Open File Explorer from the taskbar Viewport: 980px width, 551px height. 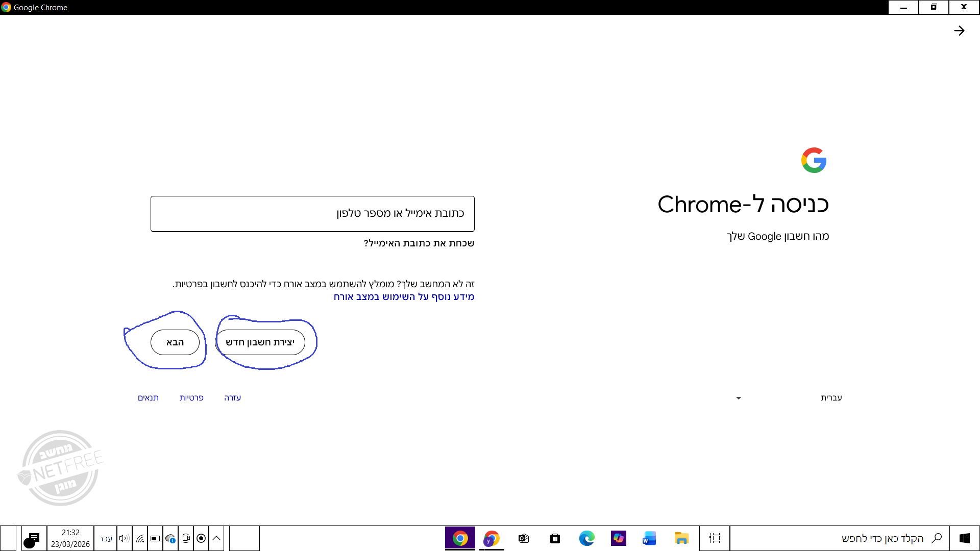681,538
